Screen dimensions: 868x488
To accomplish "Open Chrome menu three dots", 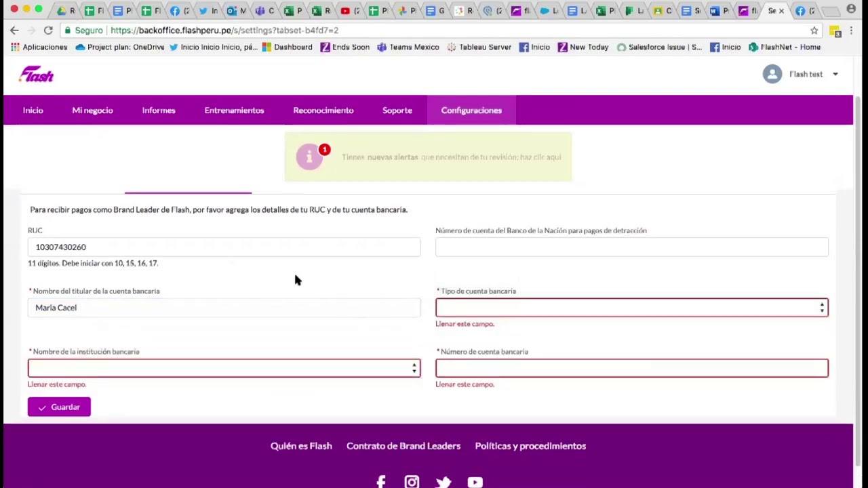I will (x=851, y=30).
